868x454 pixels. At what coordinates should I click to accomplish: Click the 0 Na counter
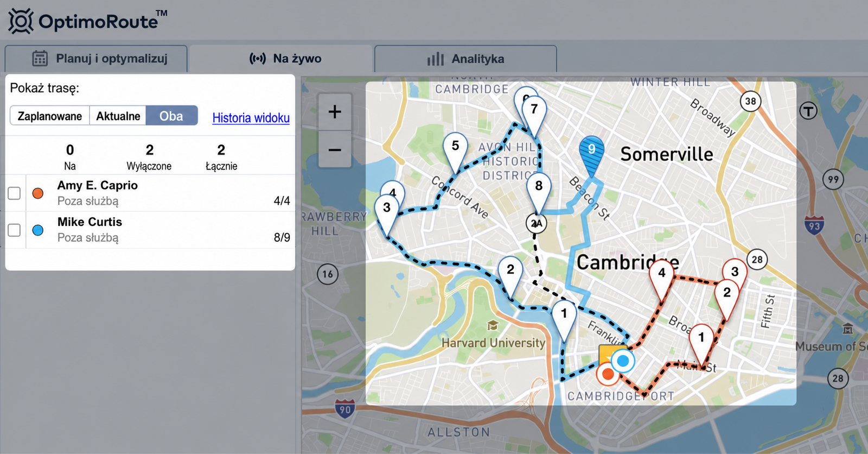[70, 156]
